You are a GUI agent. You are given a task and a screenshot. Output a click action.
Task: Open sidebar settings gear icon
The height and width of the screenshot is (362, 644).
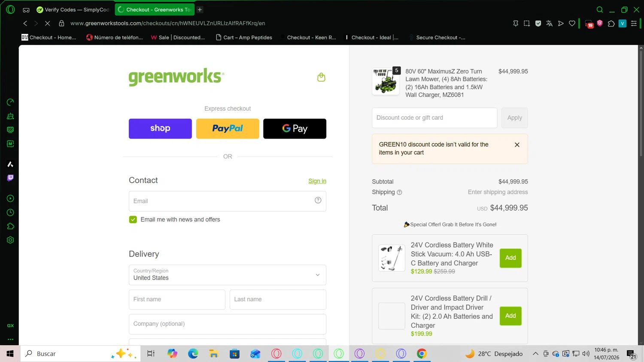[x=10, y=240]
